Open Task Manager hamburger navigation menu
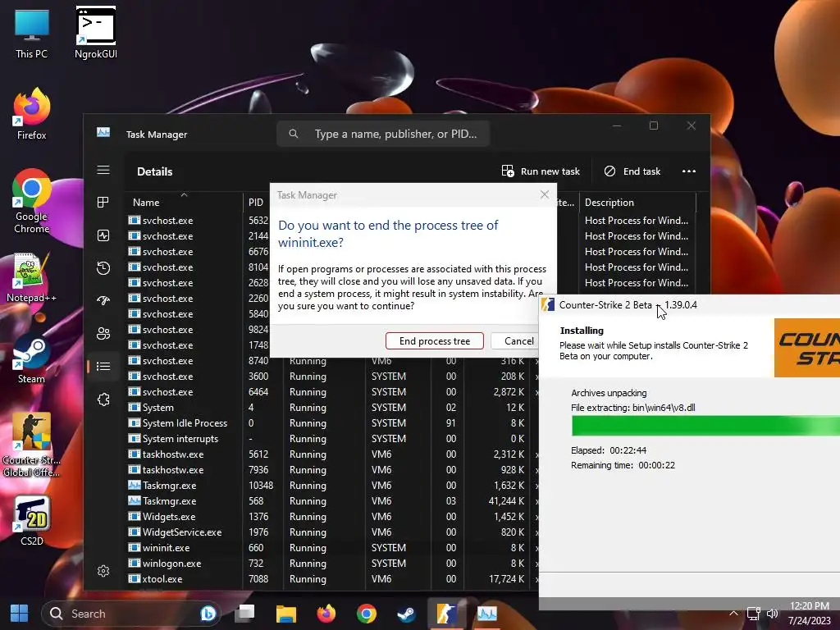 coord(103,170)
